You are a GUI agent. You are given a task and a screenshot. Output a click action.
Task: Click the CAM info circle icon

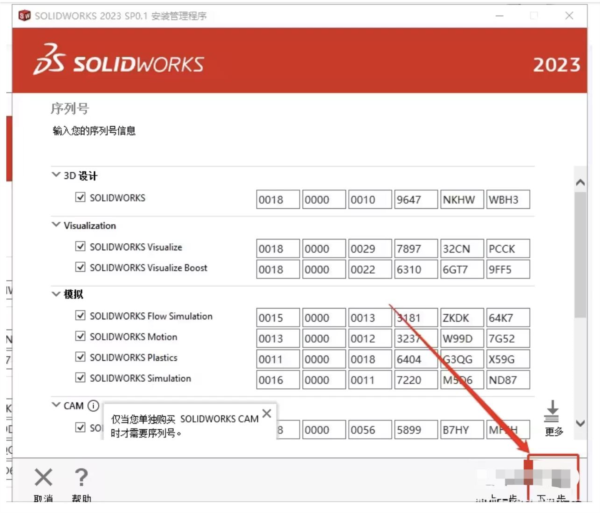tap(93, 406)
